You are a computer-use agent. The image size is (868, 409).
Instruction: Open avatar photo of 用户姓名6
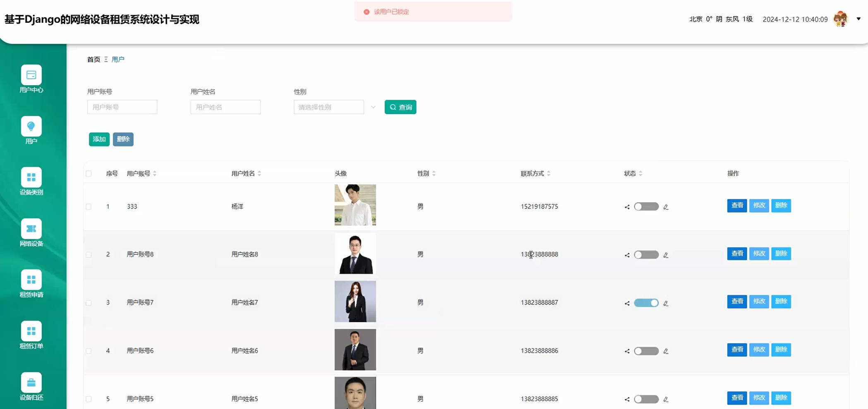[x=355, y=350]
